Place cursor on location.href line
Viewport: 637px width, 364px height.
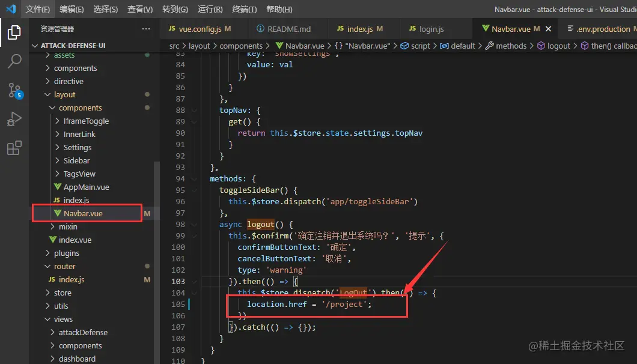(309, 304)
